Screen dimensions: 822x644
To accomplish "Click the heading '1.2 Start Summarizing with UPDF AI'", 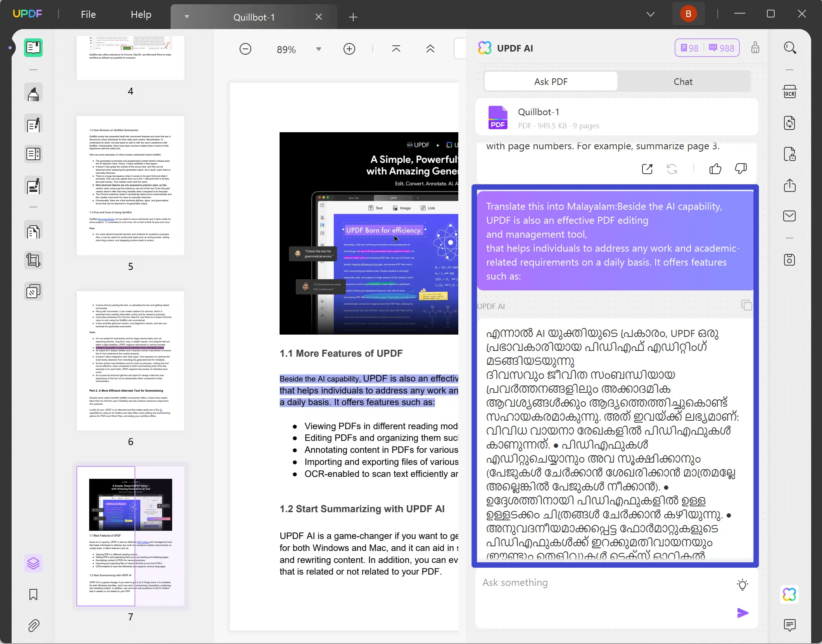I will click(x=362, y=509).
